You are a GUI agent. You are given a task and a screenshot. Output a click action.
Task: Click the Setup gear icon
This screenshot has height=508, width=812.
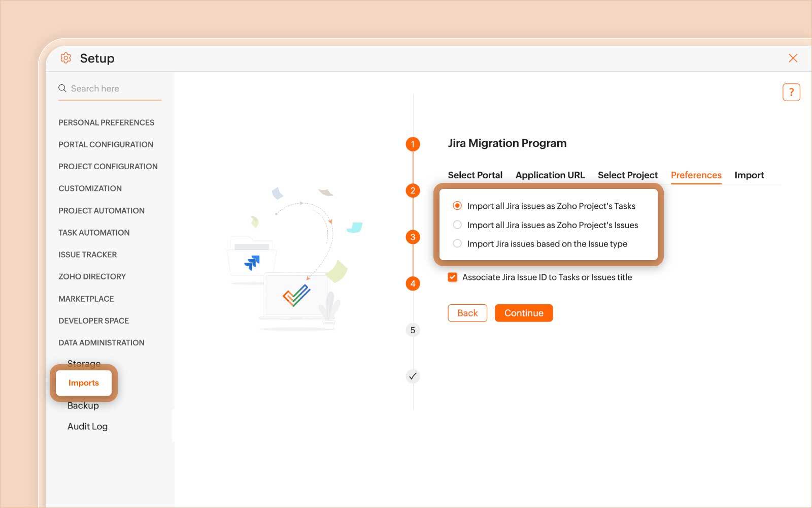coord(65,58)
